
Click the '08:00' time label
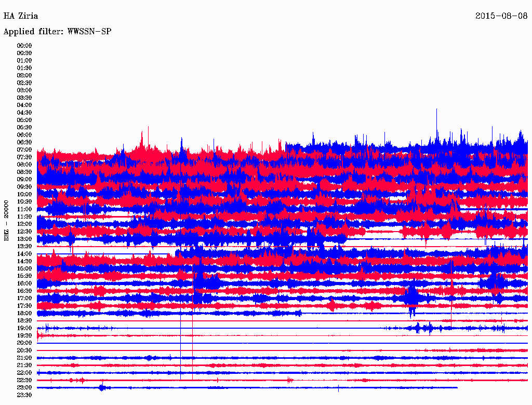coord(24,165)
